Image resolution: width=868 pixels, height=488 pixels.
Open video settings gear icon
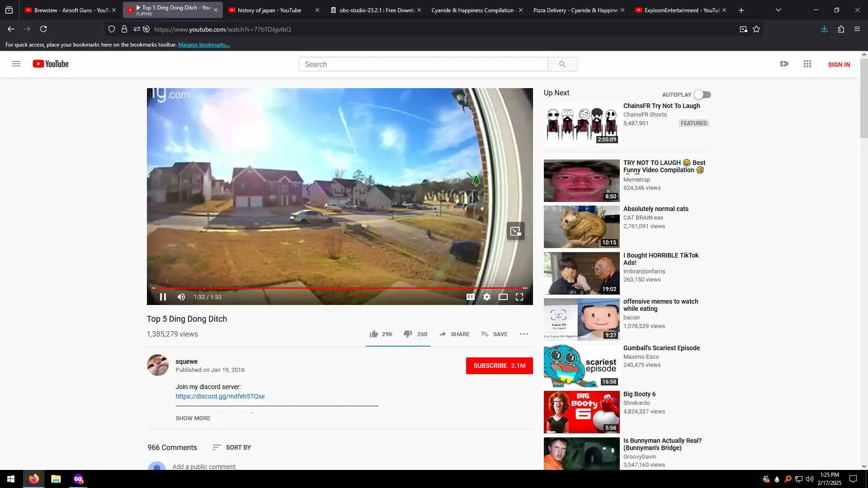pos(486,297)
